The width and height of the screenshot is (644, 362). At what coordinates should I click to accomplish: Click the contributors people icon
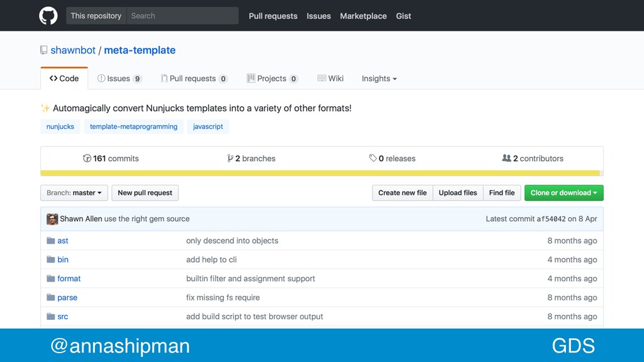[506, 158]
